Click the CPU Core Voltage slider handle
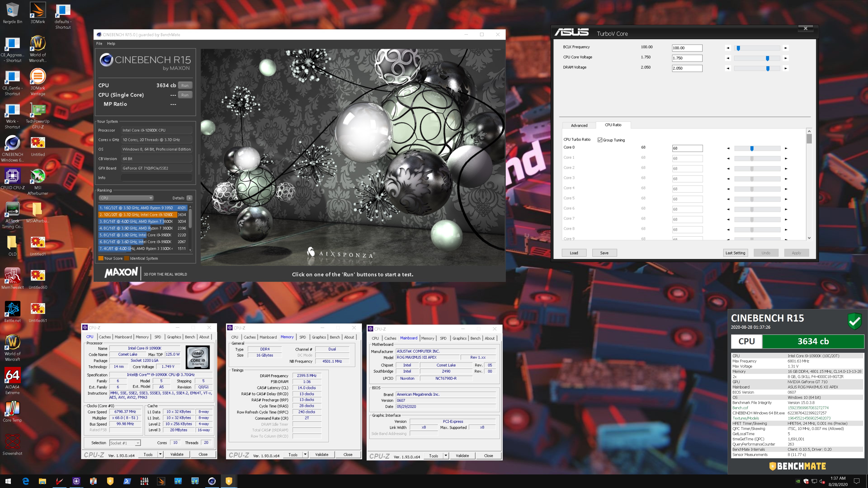 click(x=768, y=58)
